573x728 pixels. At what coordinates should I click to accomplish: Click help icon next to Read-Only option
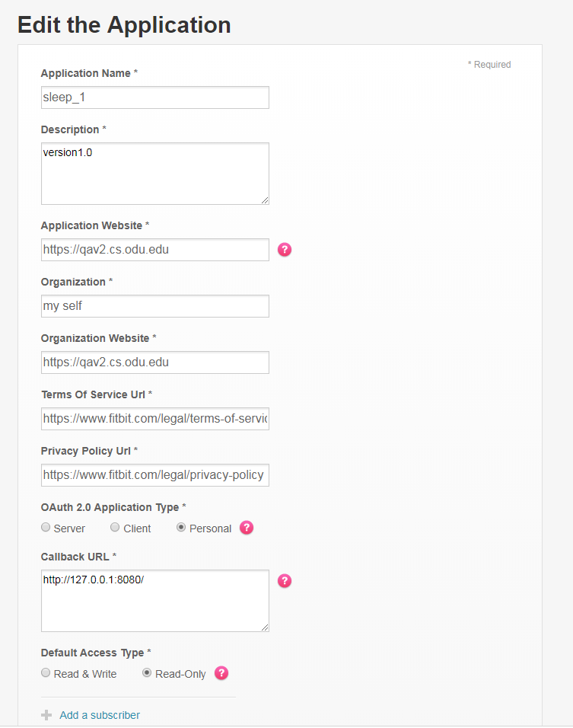(x=221, y=673)
